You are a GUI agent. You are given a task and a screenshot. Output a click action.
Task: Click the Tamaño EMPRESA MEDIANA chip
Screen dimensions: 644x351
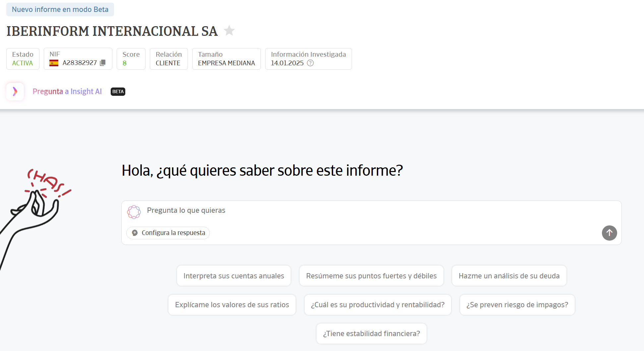226,59
